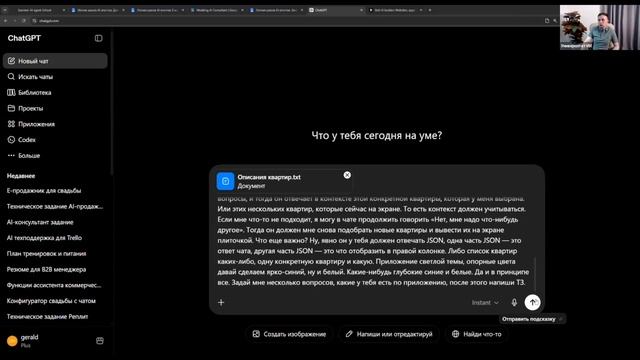Open Библиотека in the sidebar

[55, 93]
